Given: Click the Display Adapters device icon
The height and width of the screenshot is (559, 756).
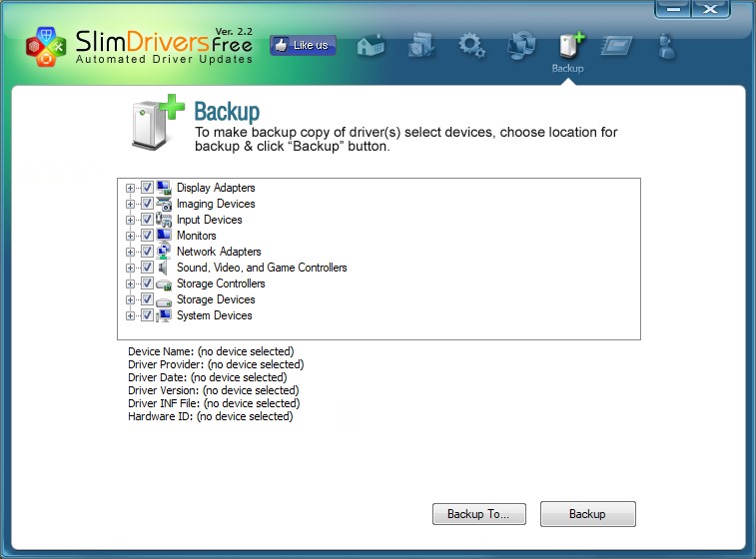Looking at the screenshot, I should tap(164, 188).
